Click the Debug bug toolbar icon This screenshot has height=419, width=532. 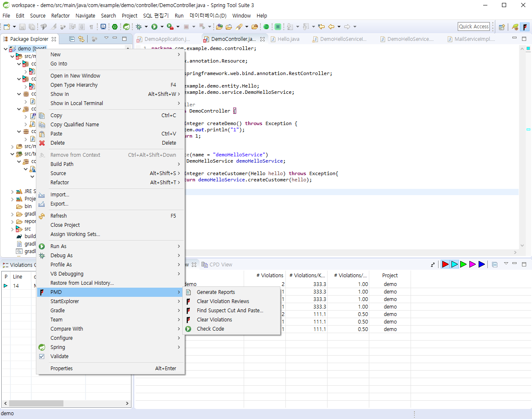click(139, 27)
